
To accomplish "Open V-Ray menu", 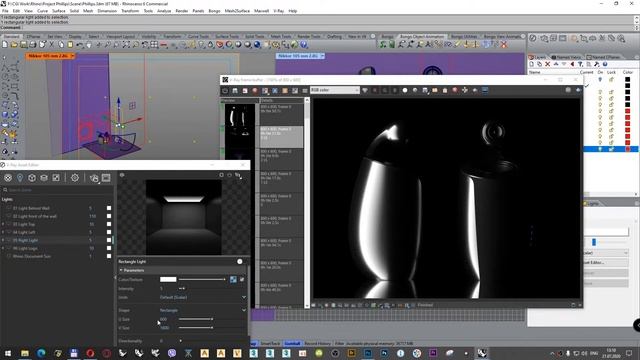I will [278, 11].
